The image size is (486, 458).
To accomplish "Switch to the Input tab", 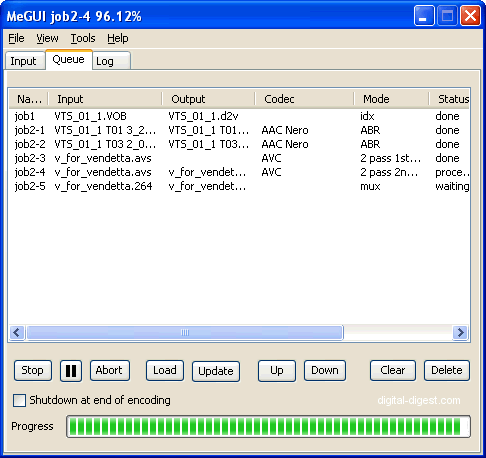I will tap(23, 61).
